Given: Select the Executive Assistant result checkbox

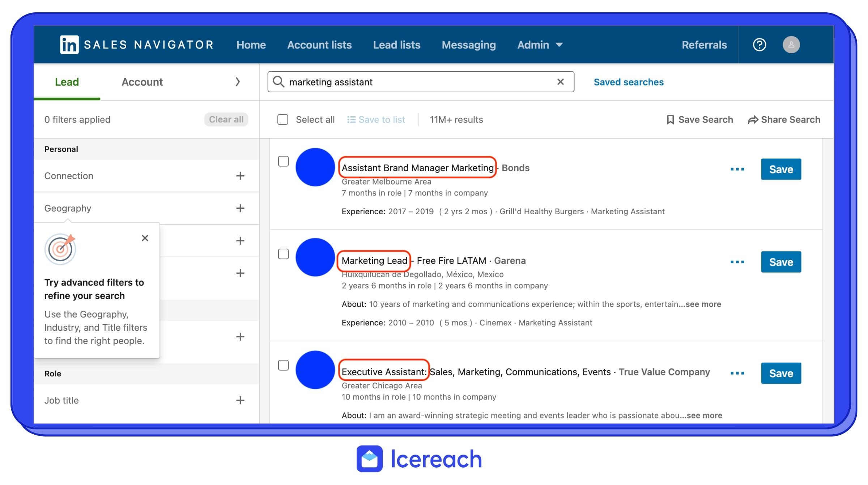Looking at the screenshot, I should [x=283, y=366].
